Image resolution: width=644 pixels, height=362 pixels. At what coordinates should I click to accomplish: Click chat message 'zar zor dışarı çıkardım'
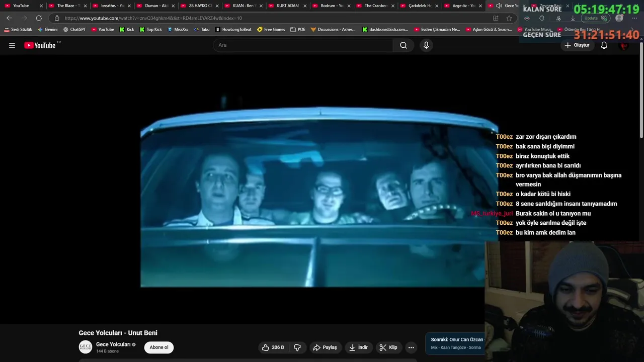546,137
